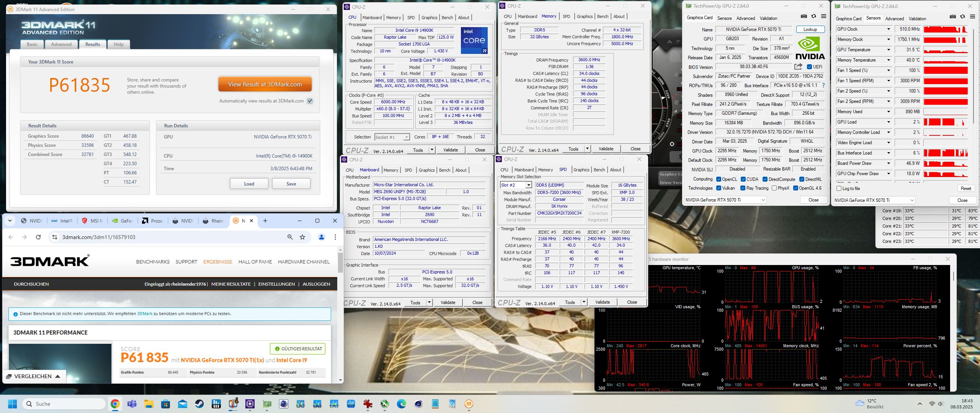Open a new Chrome tab with plus icon
Viewport: 980px width, 413px height.
pyautogui.click(x=265, y=221)
